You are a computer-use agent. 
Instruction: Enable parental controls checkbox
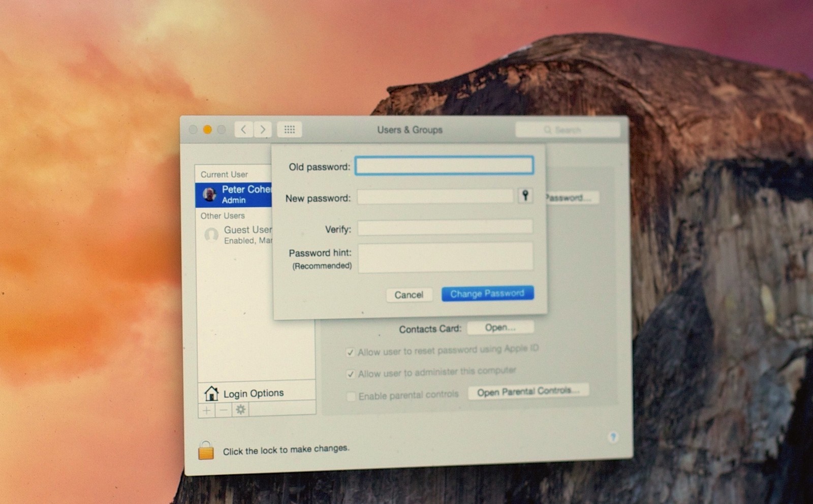point(351,396)
